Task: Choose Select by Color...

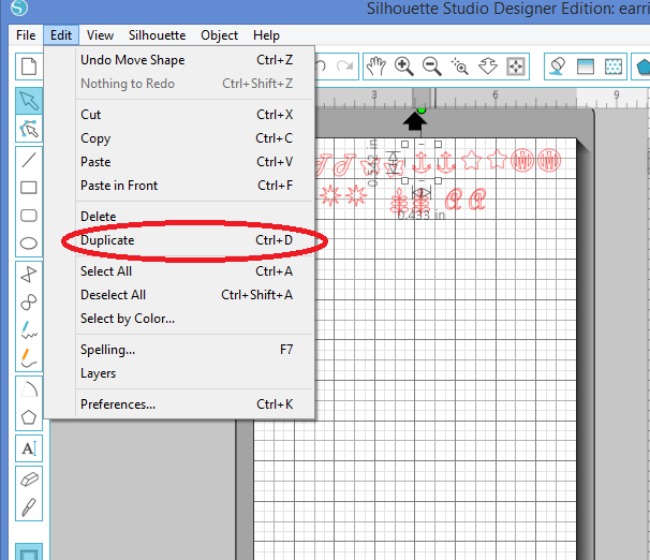Action: coord(187,318)
